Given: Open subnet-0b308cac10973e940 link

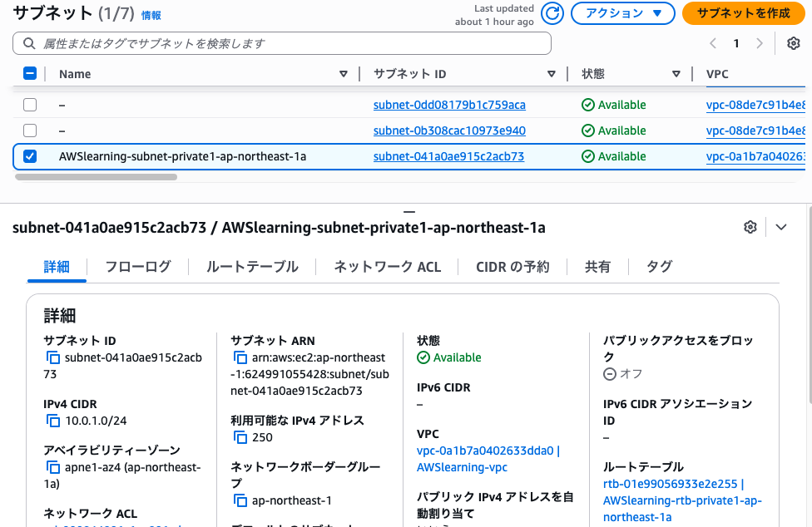Looking at the screenshot, I should coord(449,131).
